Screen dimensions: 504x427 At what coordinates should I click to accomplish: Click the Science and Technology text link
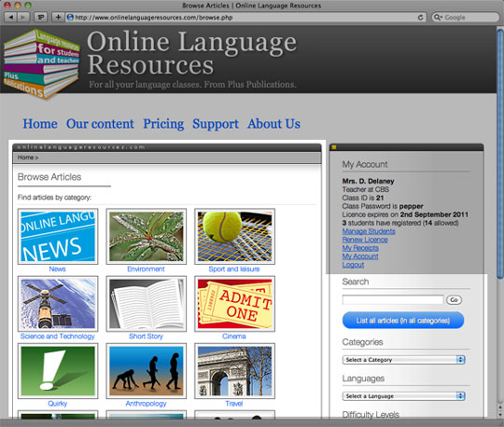[58, 337]
